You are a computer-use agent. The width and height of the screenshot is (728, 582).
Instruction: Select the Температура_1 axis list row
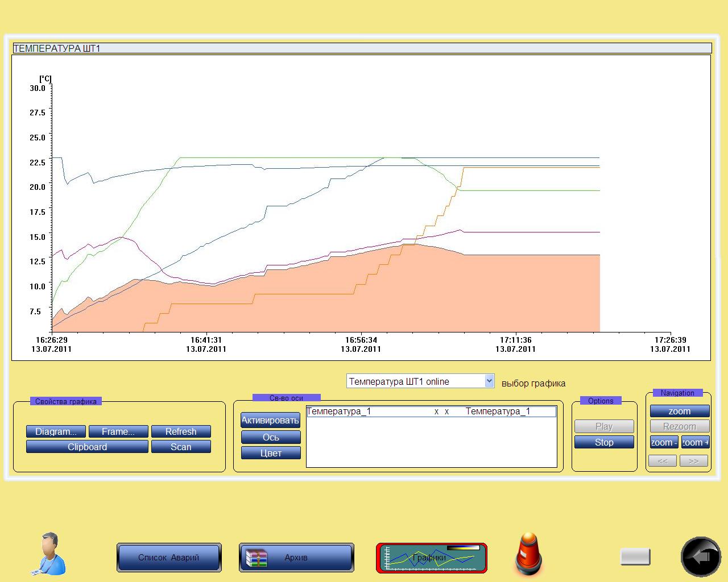[431, 411]
